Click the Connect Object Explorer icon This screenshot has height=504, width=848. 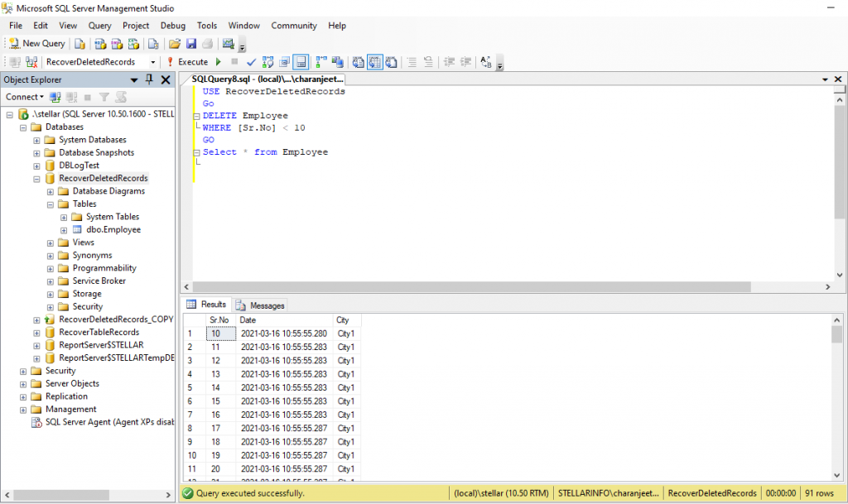point(55,97)
